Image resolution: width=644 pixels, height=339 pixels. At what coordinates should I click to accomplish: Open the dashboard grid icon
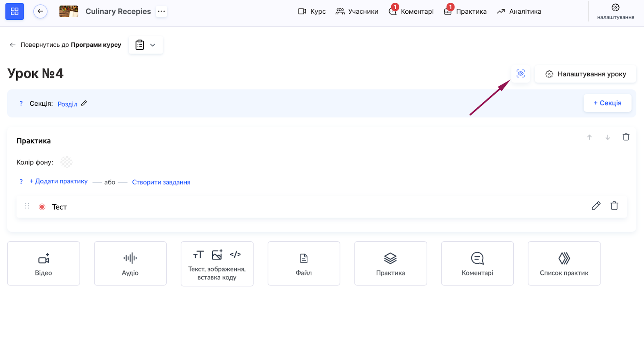(14, 11)
